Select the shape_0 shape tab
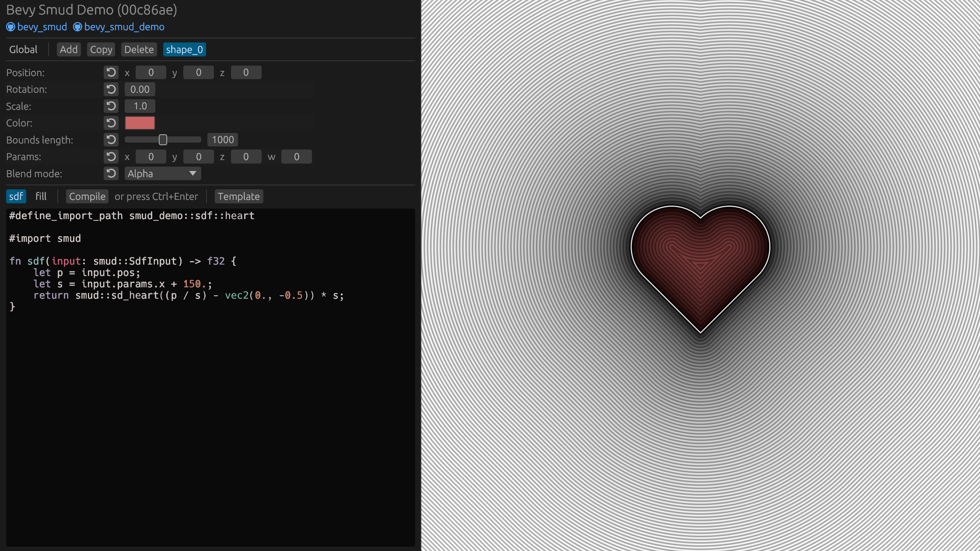The width and height of the screenshot is (980, 551). [184, 49]
